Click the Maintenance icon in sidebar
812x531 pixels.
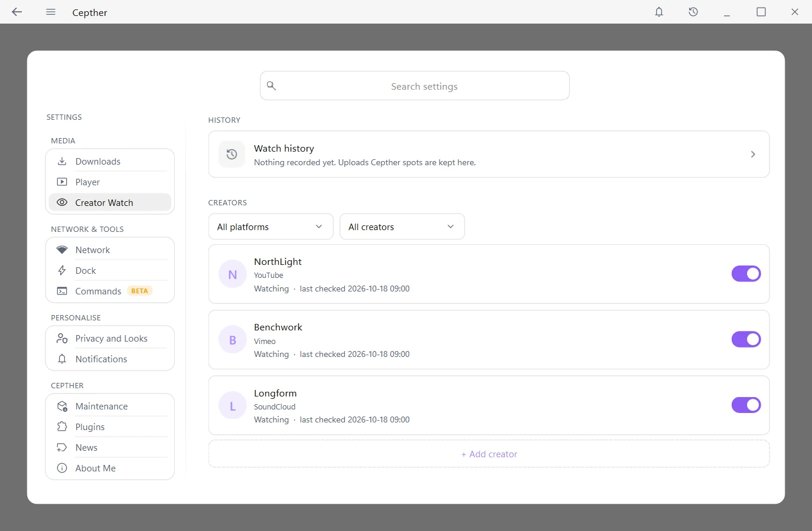[62, 406]
